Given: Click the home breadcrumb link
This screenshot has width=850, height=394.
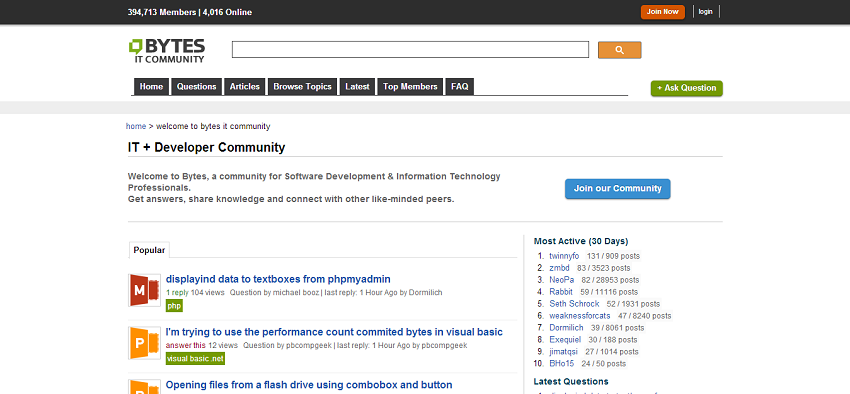Looking at the screenshot, I should pyautogui.click(x=136, y=126).
